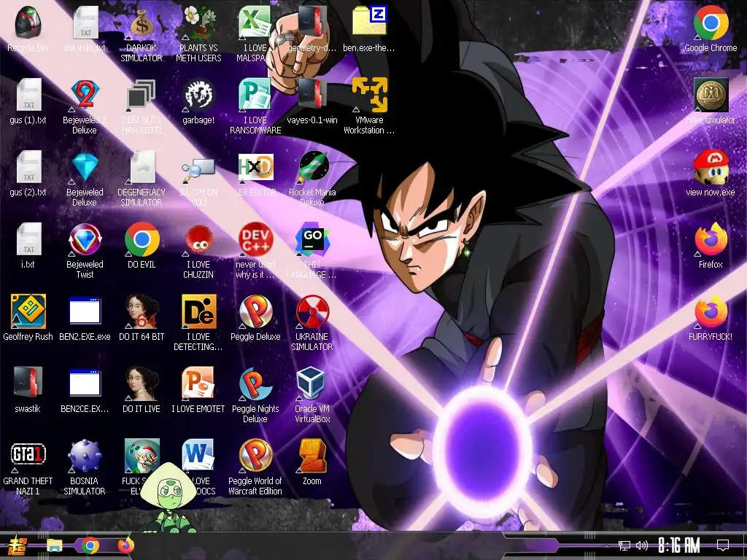Open the clock showing 8:16 AM
The image size is (747, 560).
click(679, 545)
